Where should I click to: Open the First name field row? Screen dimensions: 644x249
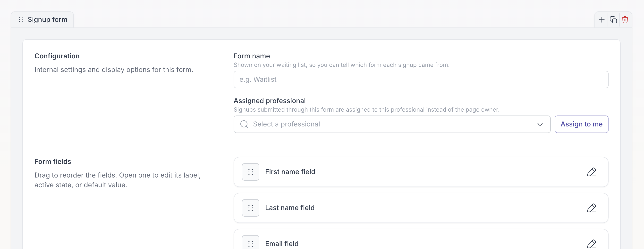click(x=421, y=172)
